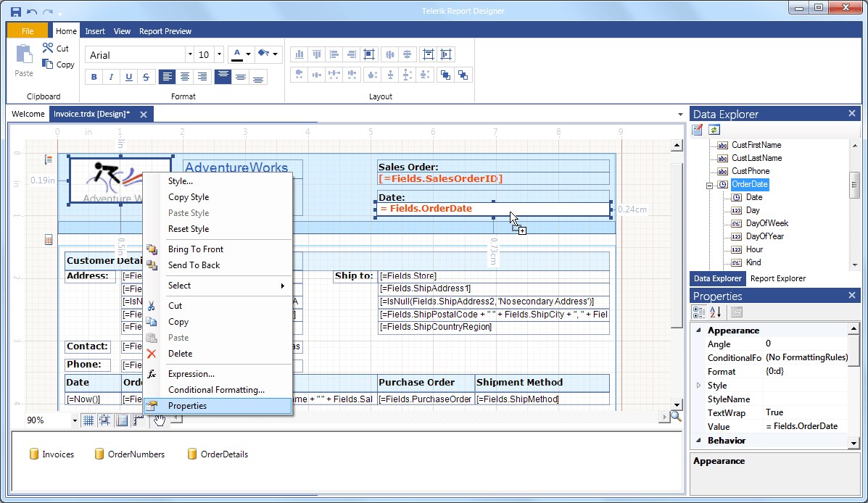Close the Properties panel
868x503 pixels.
pos(852,296)
